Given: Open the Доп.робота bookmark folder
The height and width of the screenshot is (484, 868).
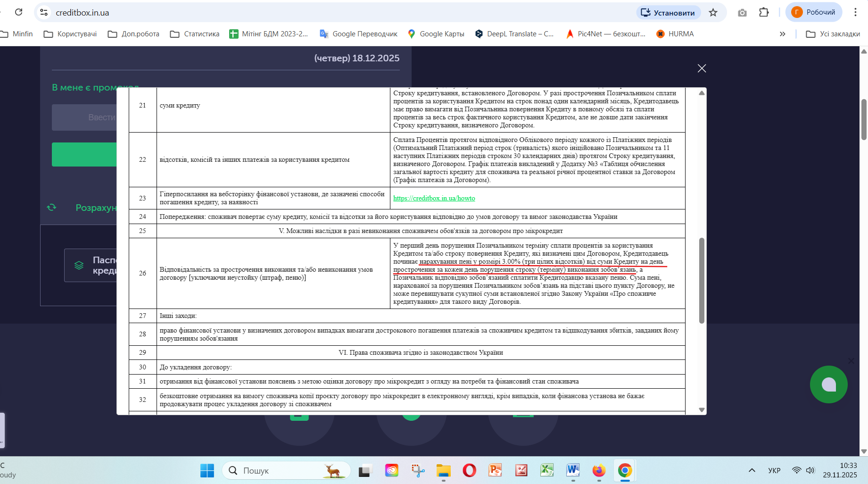Looking at the screenshot, I should pos(134,34).
